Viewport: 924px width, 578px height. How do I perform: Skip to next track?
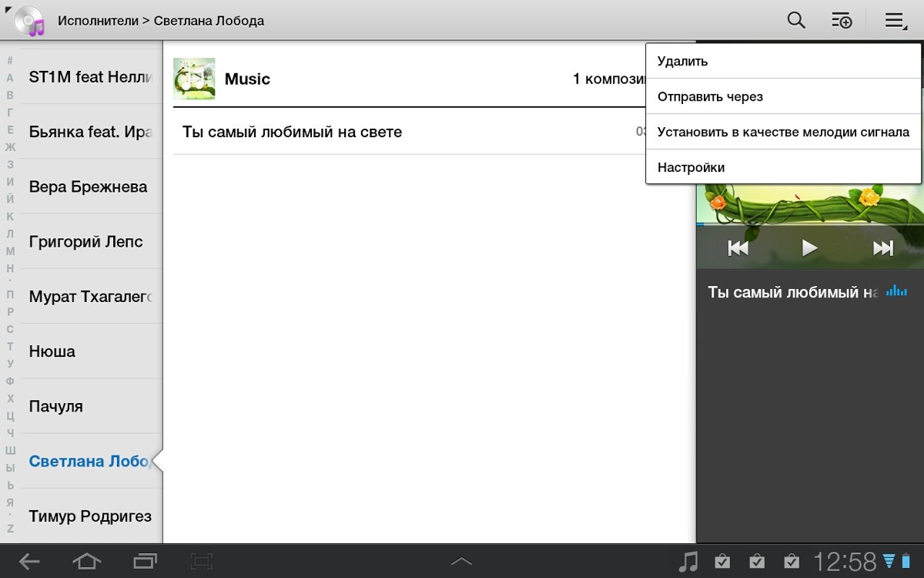point(882,247)
